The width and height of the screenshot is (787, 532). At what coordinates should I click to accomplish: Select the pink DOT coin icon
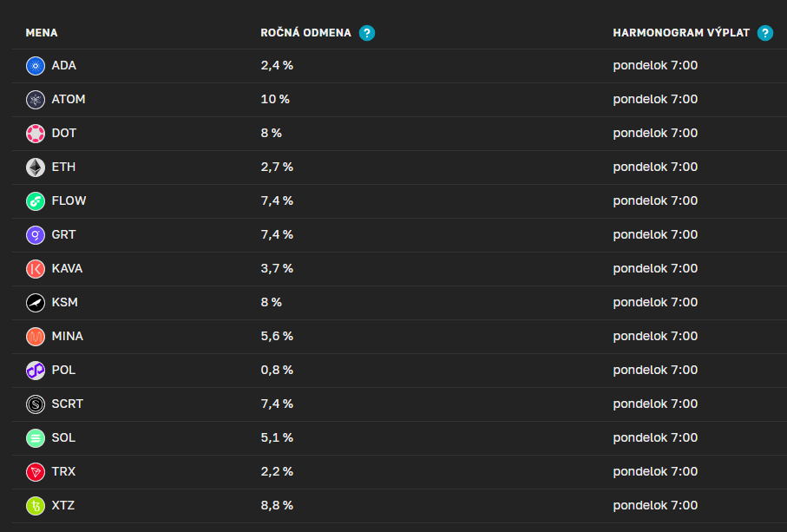pyautogui.click(x=36, y=134)
